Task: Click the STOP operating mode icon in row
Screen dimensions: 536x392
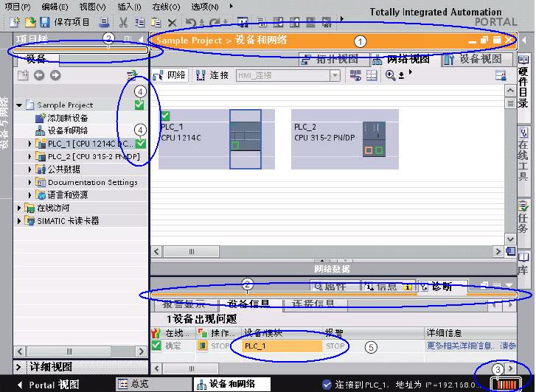Action: click(x=202, y=346)
